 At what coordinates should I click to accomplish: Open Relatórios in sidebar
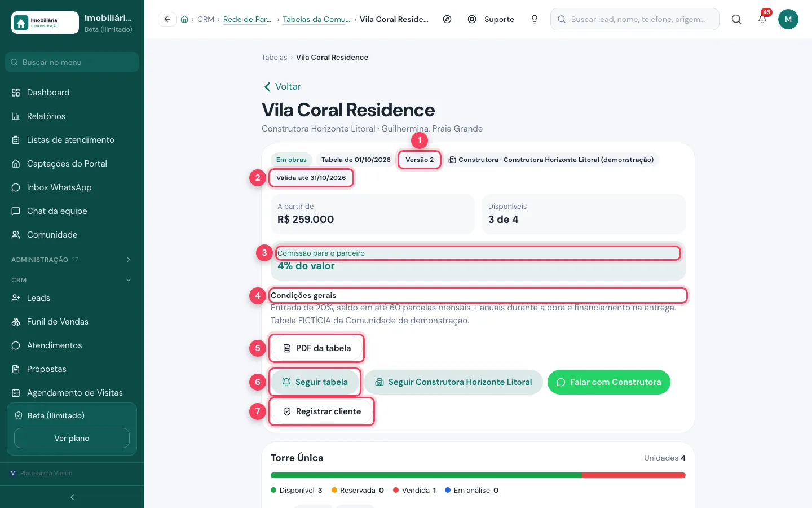tap(72, 116)
